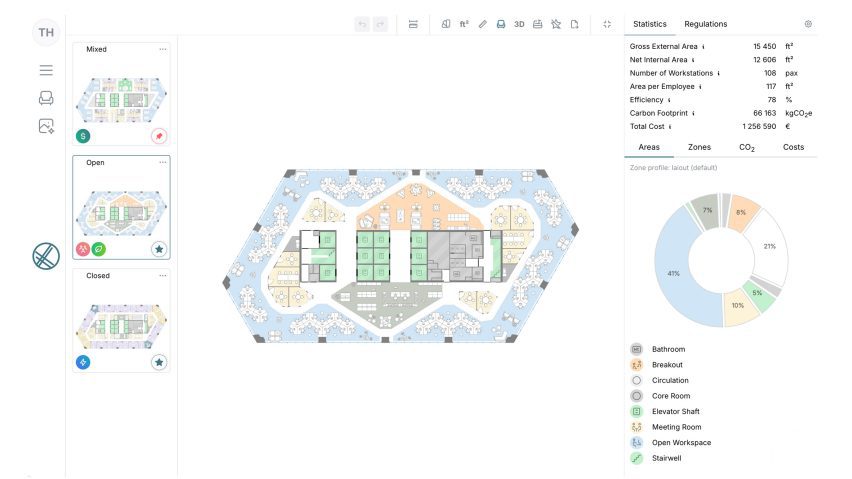Viewport: 852px width, 479px height.
Task: Click the redo arrow in the toolbar
Action: 380,24
